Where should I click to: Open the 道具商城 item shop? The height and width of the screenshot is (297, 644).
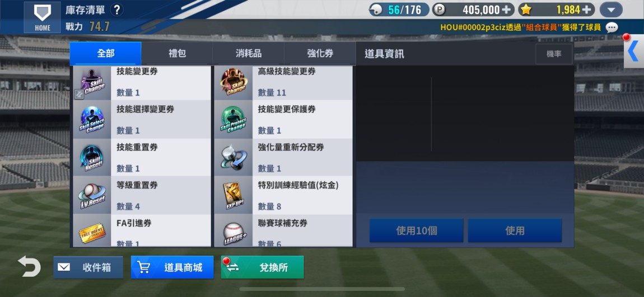[x=172, y=267]
